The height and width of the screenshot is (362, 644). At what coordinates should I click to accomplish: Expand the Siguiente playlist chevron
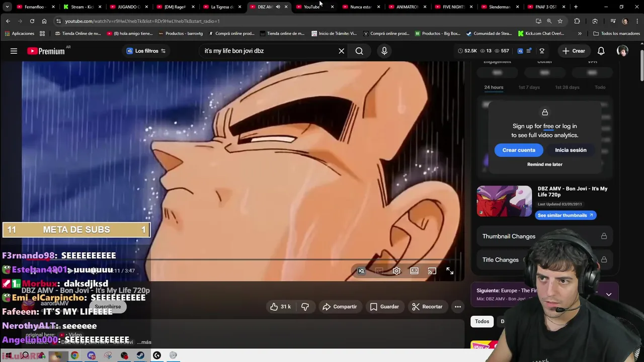click(609, 295)
